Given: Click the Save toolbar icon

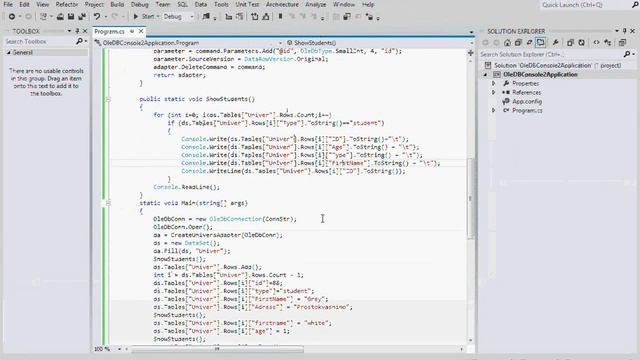Looking at the screenshot, I should tap(71, 17).
